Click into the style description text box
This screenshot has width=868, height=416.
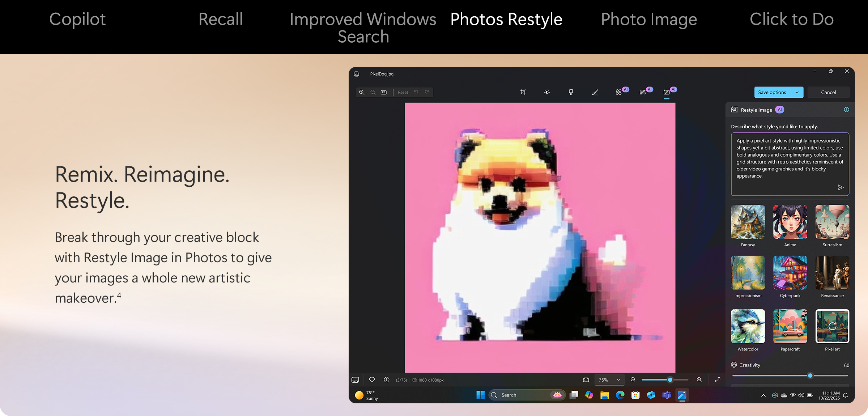point(790,164)
